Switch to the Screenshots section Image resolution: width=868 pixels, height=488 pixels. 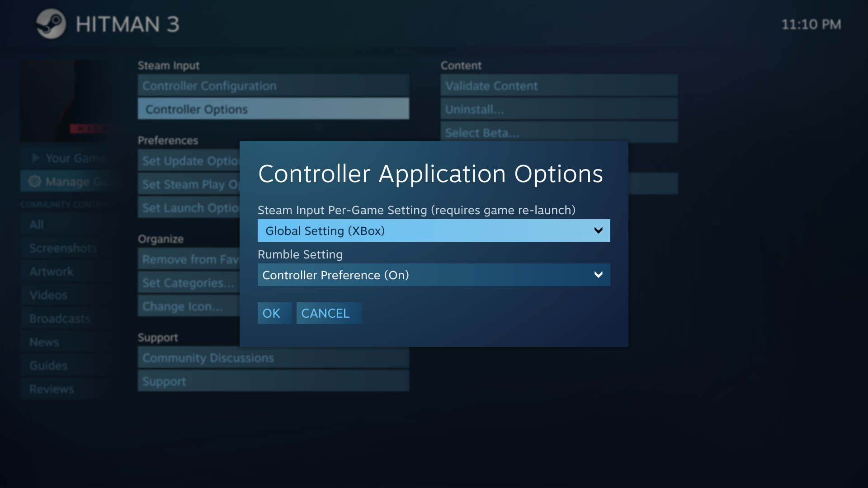point(62,248)
